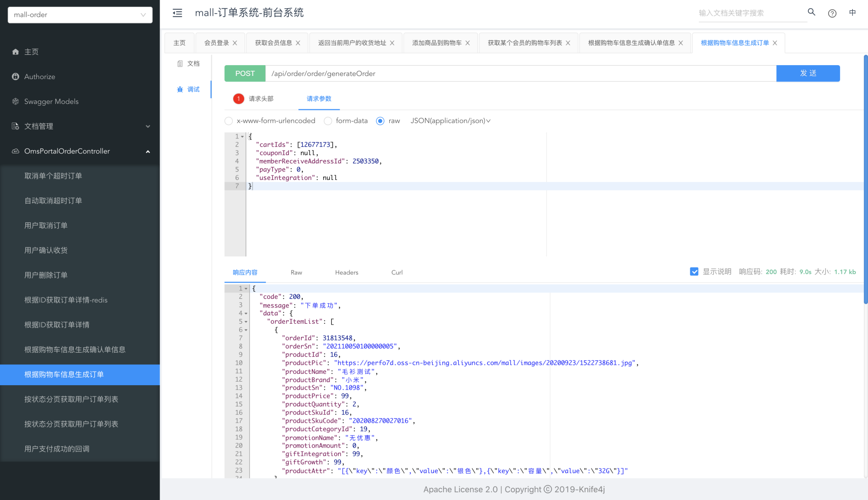Click the API URL input field
Viewport: 868px width, 500px height.
coord(521,73)
